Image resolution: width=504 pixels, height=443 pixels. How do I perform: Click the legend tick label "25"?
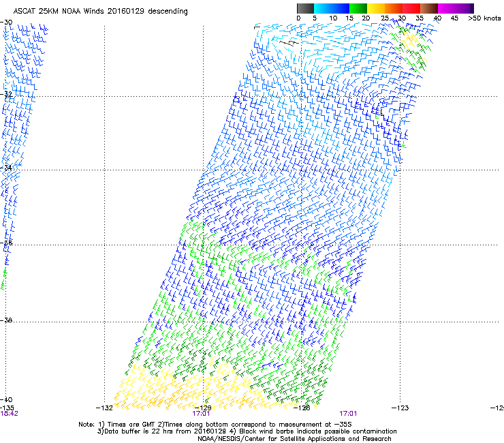coord(385,18)
